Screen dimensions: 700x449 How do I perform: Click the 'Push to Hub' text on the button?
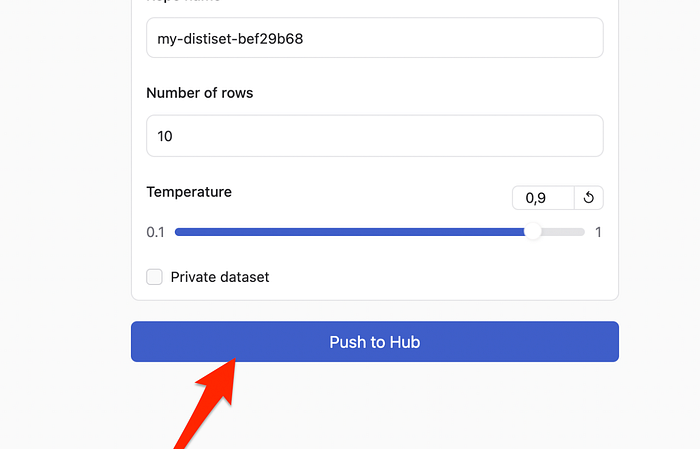tap(374, 342)
